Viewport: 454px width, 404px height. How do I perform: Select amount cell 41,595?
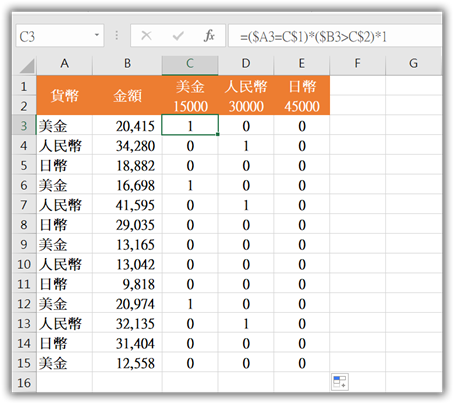[x=127, y=205]
